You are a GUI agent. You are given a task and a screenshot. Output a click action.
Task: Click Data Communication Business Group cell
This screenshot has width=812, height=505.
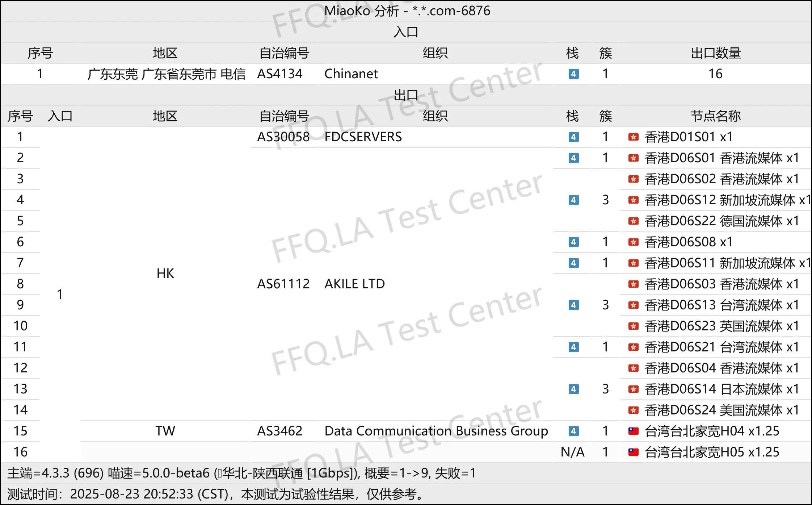tap(436, 431)
